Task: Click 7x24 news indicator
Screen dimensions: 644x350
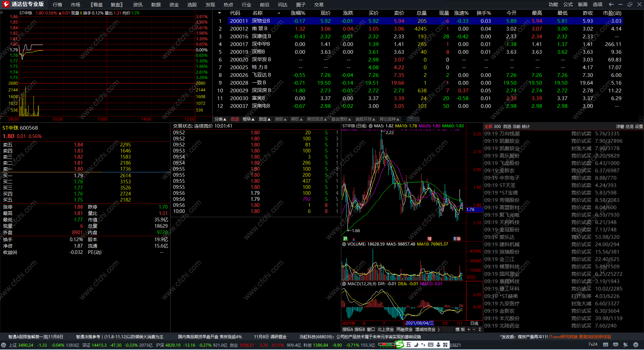Action: 593,344
